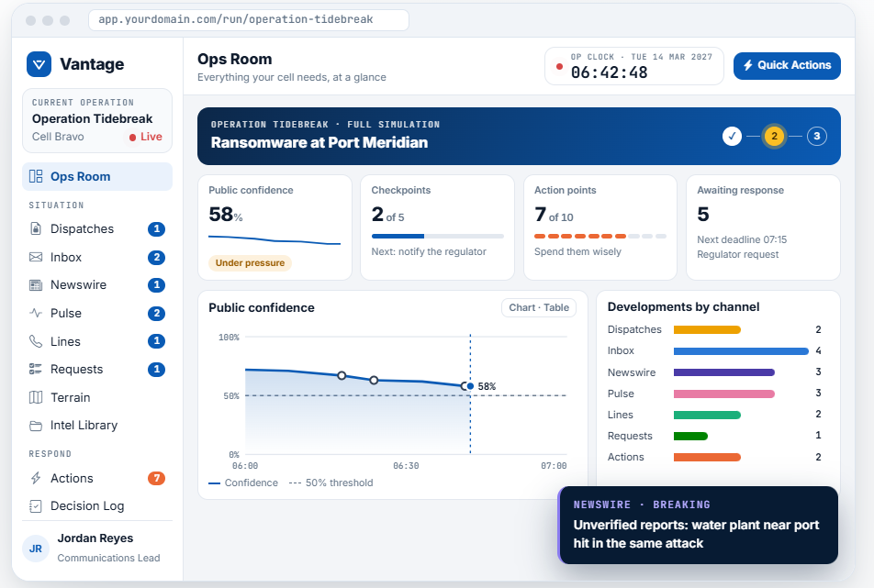This screenshot has height=588, width=874.
Task: Click the Quick Actions button
Action: tap(787, 66)
